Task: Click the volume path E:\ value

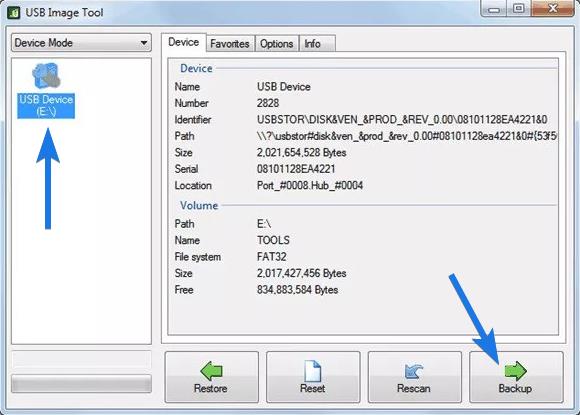Action: 264,224
